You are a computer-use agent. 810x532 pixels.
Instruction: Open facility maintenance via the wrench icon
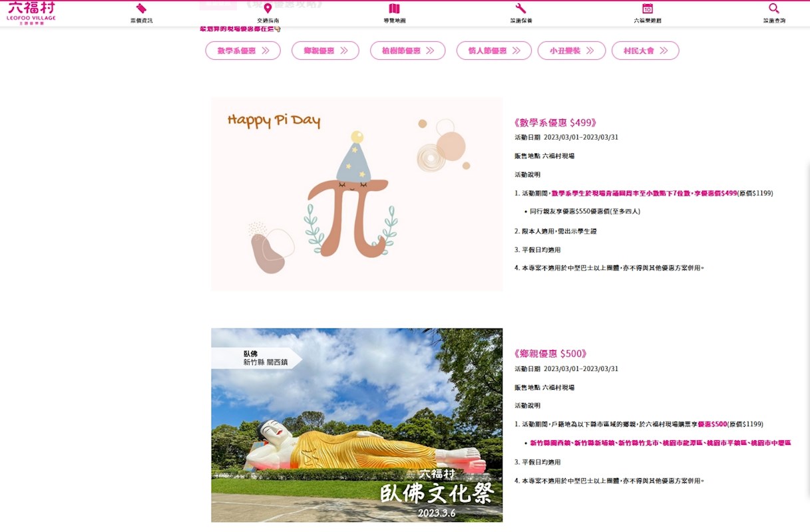520,9
